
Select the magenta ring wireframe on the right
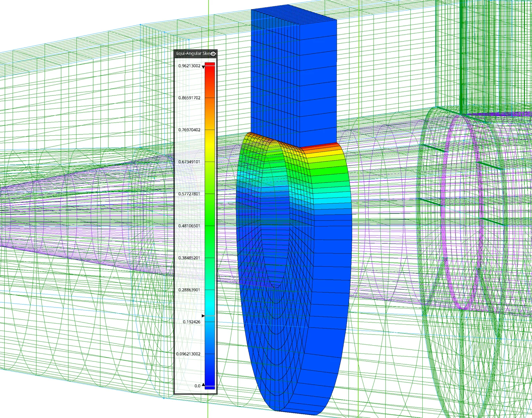point(462,213)
